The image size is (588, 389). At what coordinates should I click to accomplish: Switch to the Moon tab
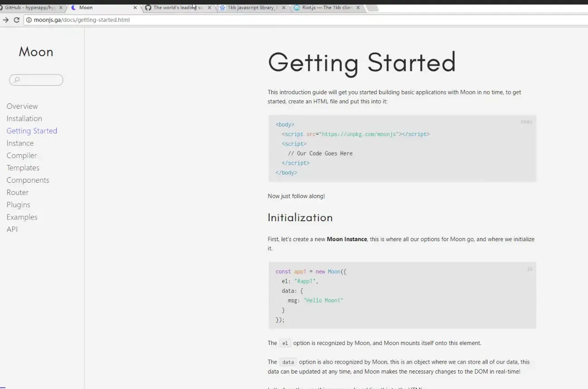pyautogui.click(x=103, y=8)
